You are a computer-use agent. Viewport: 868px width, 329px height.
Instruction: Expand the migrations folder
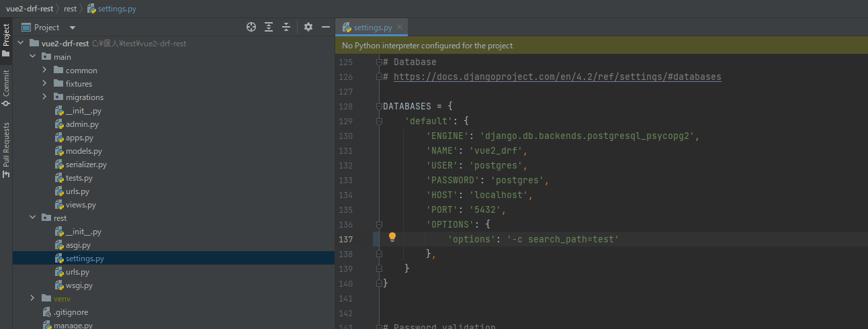44,97
